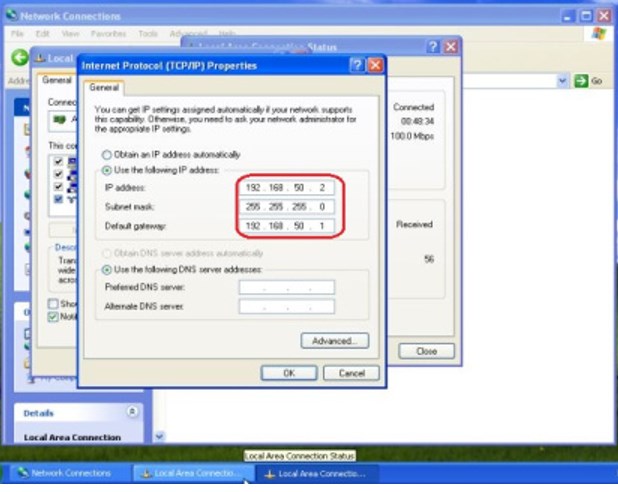Screen dimensions: 618x492
Task: Toggle the Notify me checkbox in connection properties
Action: [x=53, y=316]
